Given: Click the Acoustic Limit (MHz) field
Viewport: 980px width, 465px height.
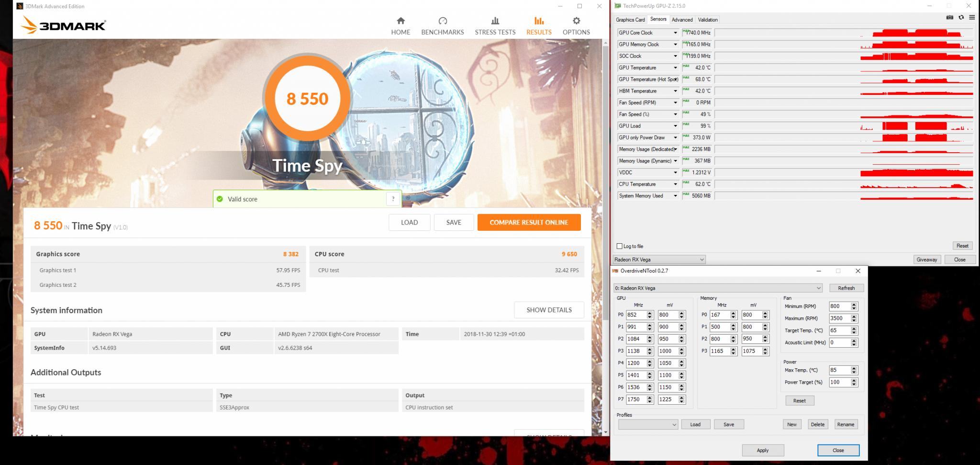Looking at the screenshot, I should tap(840, 343).
